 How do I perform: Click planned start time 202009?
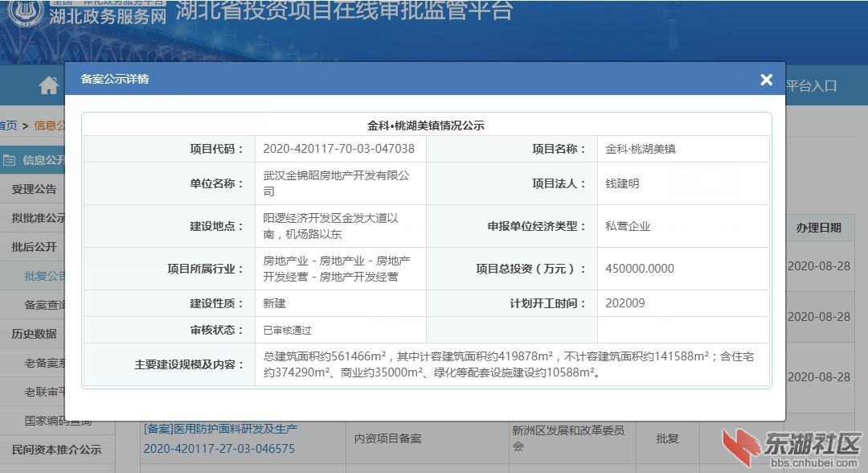(625, 303)
